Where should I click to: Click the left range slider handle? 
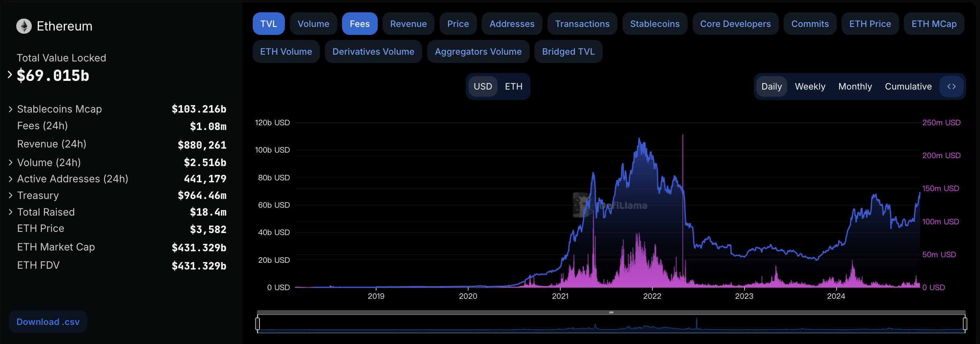click(x=257, y=323)
